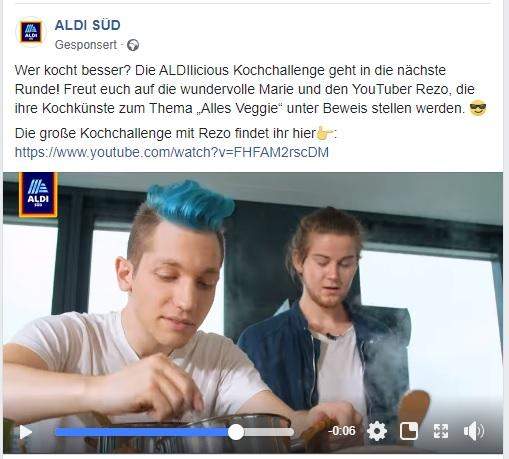Open the YouTube link in post

coord(172,152)
